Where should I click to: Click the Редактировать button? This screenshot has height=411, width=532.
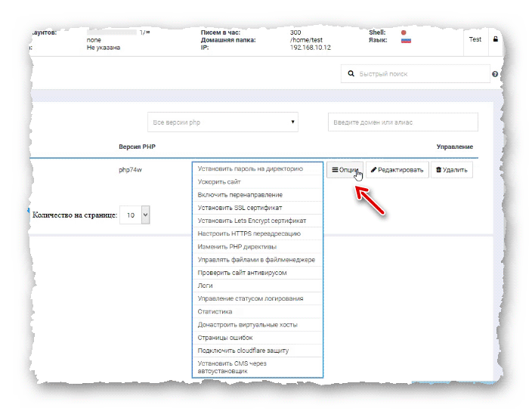pos(397,170)
